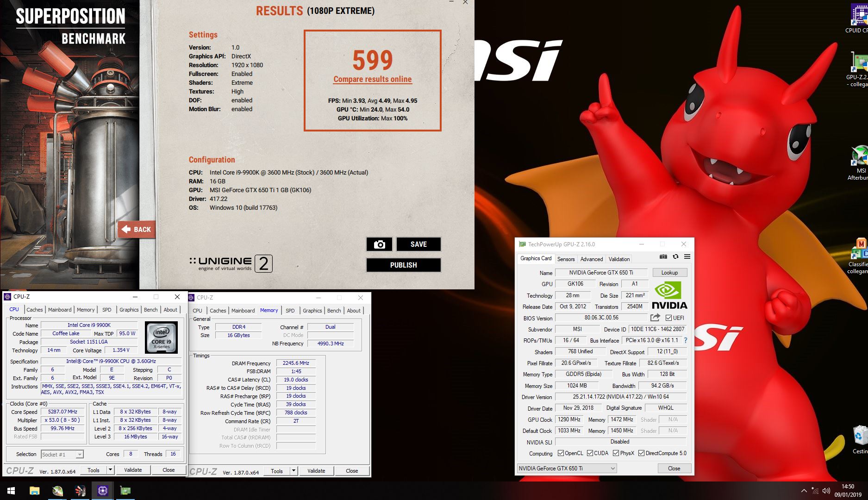This screenshot has width=868, height=500.
Task: Go BACK in Superposition benchmark
Action: click(137, 229)
